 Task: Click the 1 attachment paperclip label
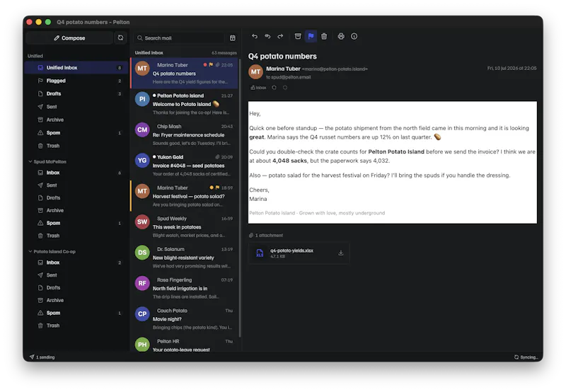266,236
